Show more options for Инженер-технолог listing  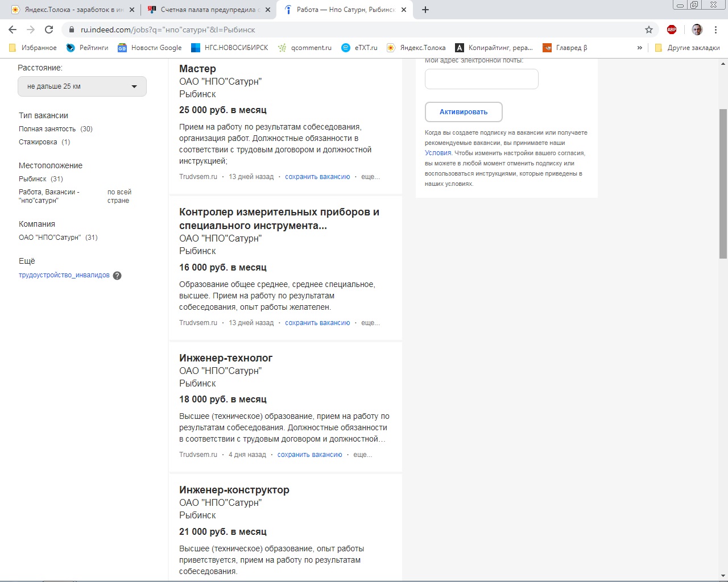363,455
